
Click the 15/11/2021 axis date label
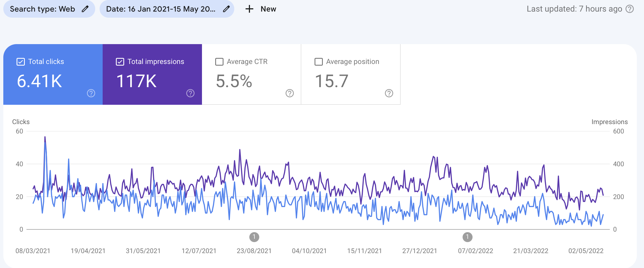364,251
